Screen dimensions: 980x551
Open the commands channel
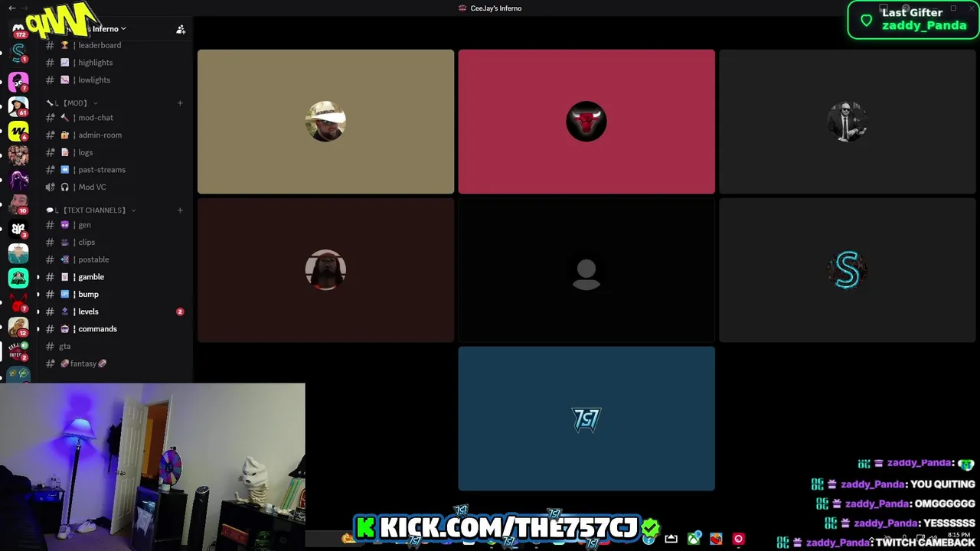pyautogui.click(x=113, y=329)
